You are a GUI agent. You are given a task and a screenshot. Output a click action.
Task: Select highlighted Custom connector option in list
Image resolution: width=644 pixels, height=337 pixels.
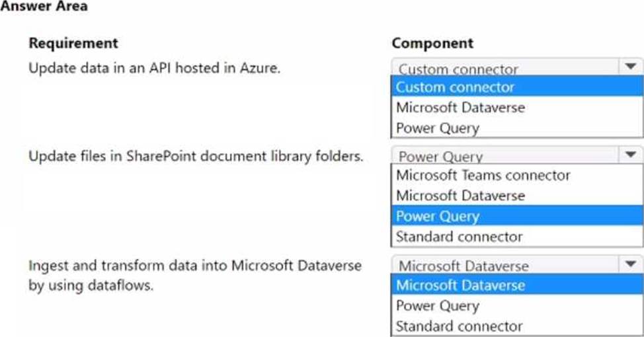tap(517, 87)
